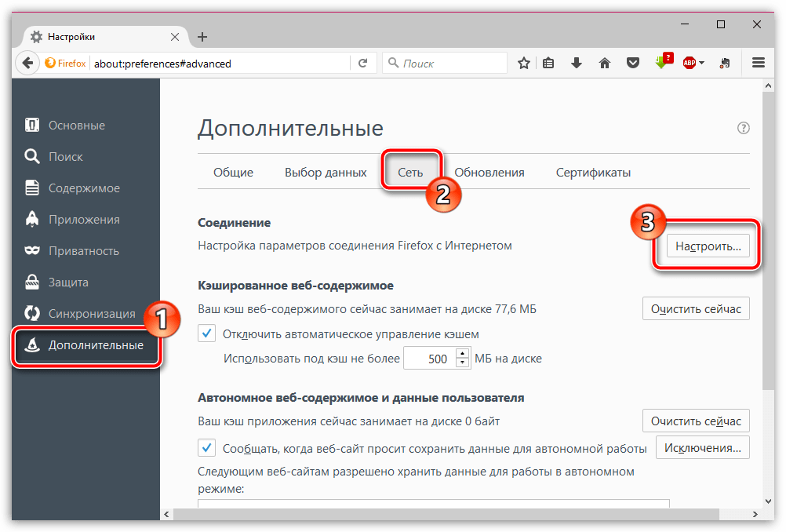Decrease cache size with the down stepper arrow
The height and width of the screenshot is (532, 786).
462,363
